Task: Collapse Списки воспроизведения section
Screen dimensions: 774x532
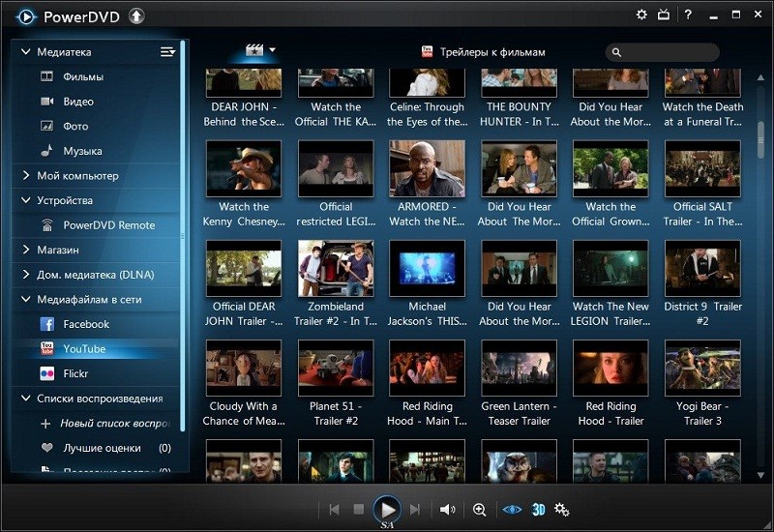Action: 26,398
